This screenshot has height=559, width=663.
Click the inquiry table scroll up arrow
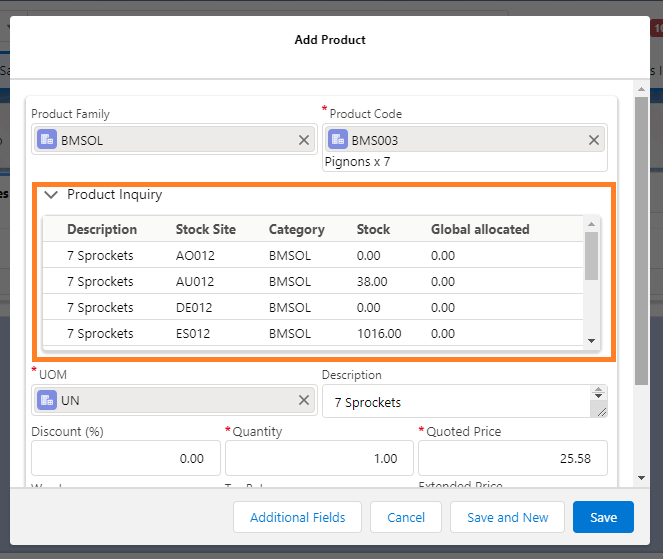click(x=592, y=224)
